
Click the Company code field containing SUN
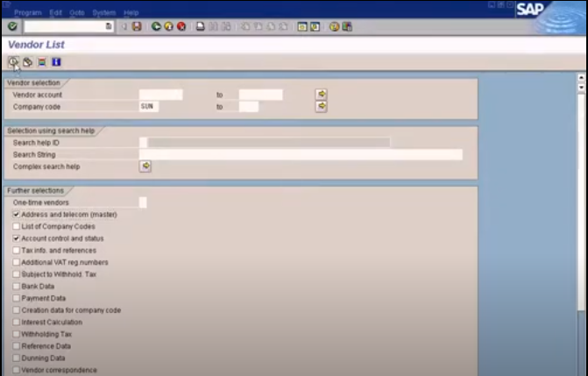pyautogui.click(x=149, y=107)
